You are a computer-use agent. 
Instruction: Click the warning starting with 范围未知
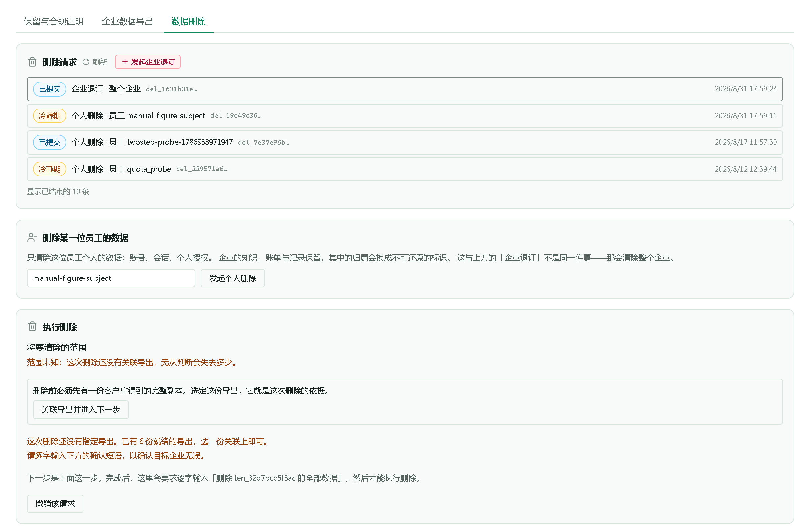tap(132, 362)
